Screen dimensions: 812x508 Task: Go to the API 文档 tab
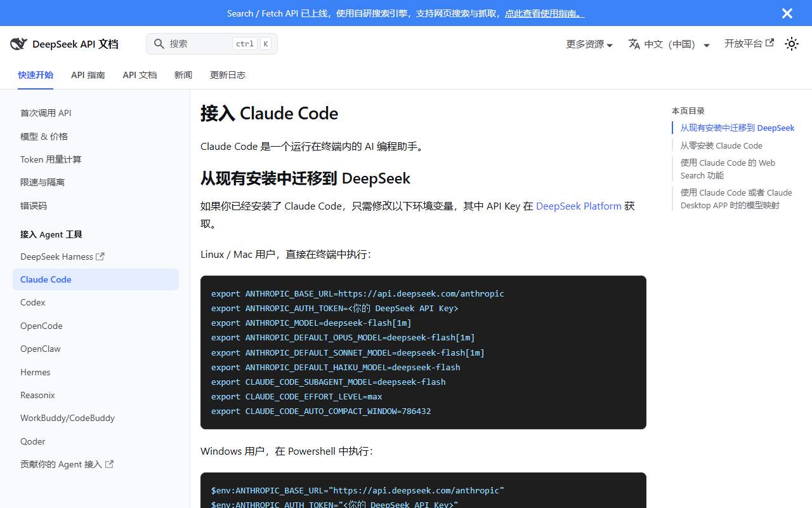(x=140, y=75)
